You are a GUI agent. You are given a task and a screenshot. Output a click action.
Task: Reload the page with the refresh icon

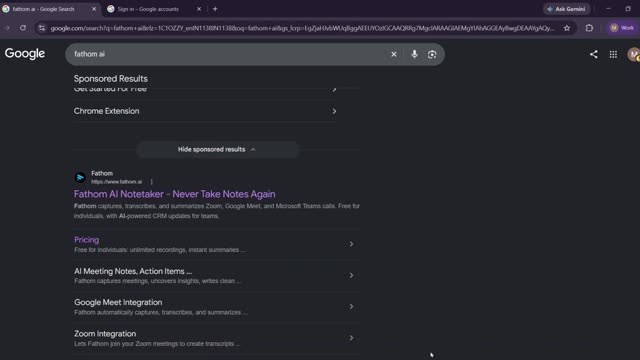coord(23,28)
